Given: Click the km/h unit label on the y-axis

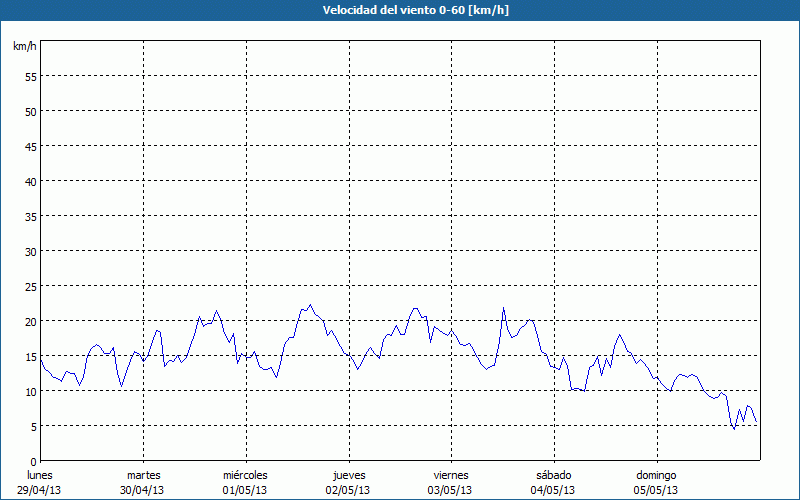Looking at the screenshot, I should 25,47.
